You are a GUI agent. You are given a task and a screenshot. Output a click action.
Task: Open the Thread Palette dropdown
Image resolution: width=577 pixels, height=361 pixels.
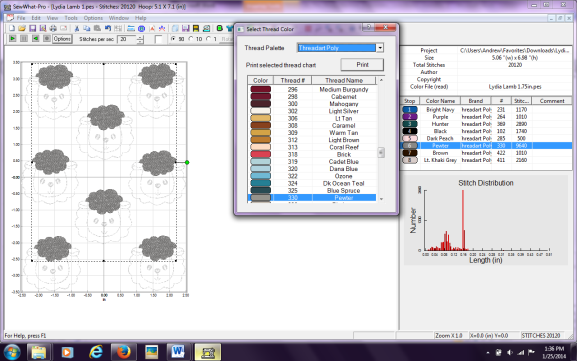click(x=380, y=48)
